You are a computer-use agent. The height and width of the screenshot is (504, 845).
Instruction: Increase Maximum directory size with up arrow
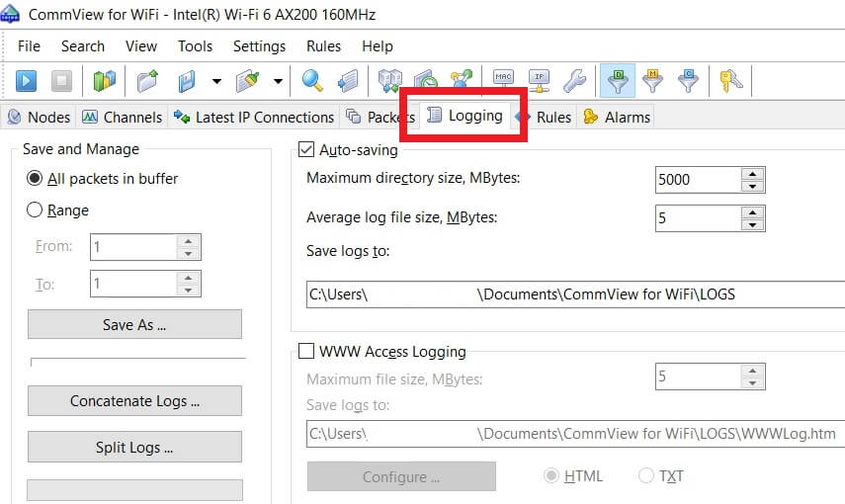[752, 174]
